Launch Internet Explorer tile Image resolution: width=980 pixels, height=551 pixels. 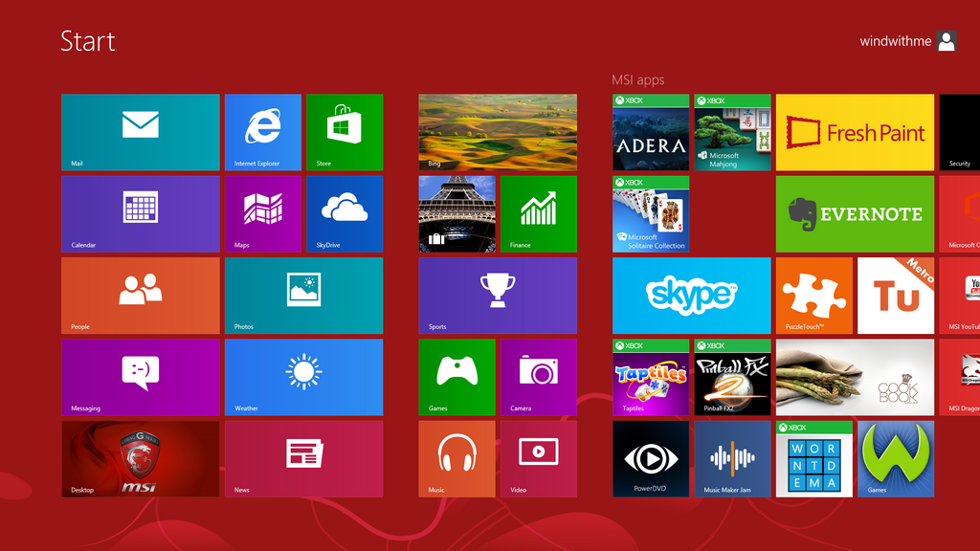coord(263,132)
